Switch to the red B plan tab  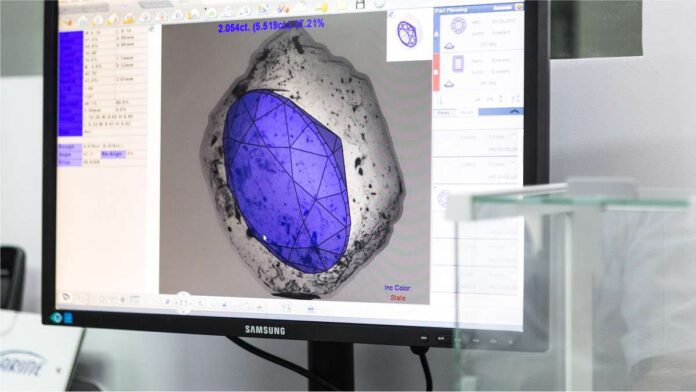point(436,72)
